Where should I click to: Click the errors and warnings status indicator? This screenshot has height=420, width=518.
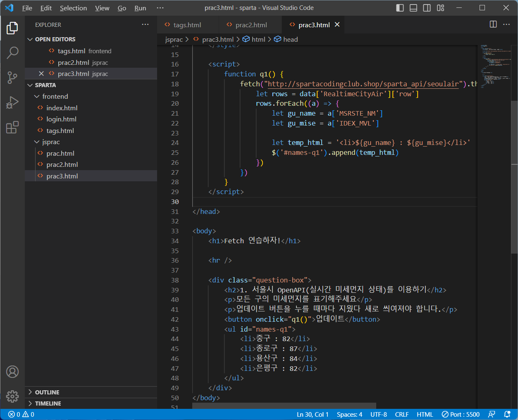21,414
